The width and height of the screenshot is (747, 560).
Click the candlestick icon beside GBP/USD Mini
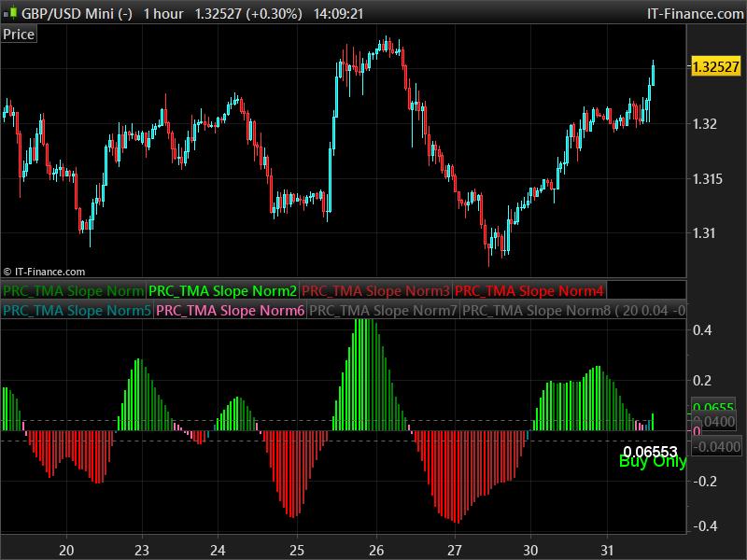click(10, 13)
